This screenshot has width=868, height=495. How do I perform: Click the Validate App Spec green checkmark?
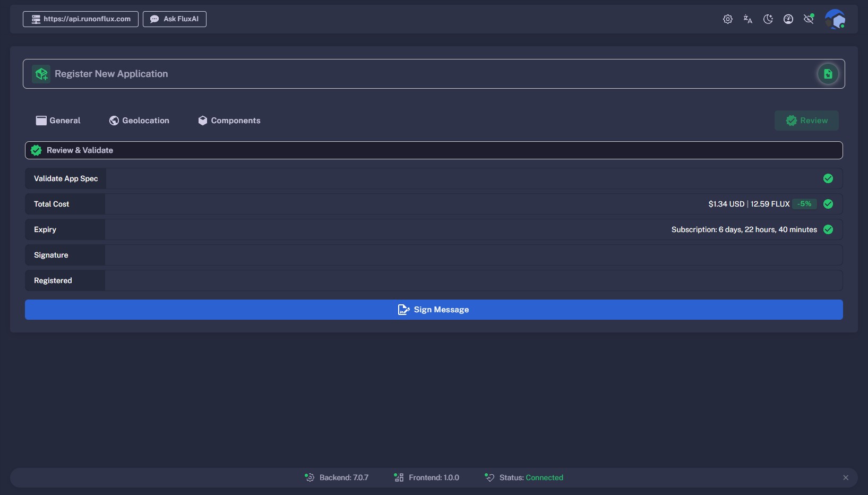pos(828,178)
